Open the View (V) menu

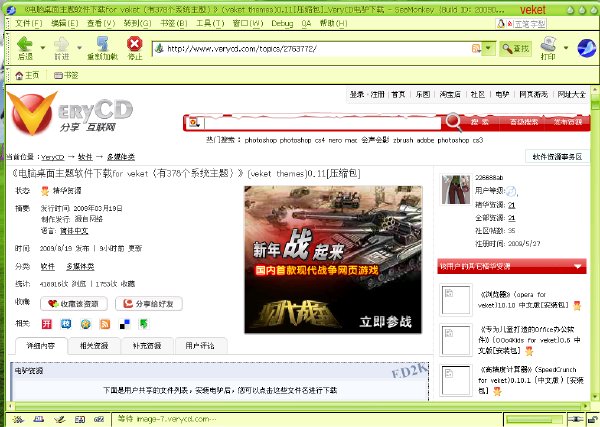click(x=101, y=23)
